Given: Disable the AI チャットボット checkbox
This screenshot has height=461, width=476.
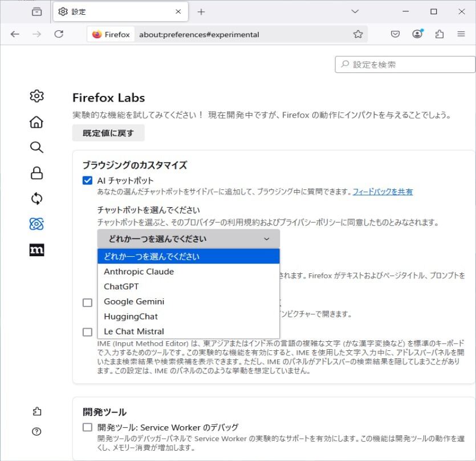Looking at the screenshot, I should (x=86, y=179).
